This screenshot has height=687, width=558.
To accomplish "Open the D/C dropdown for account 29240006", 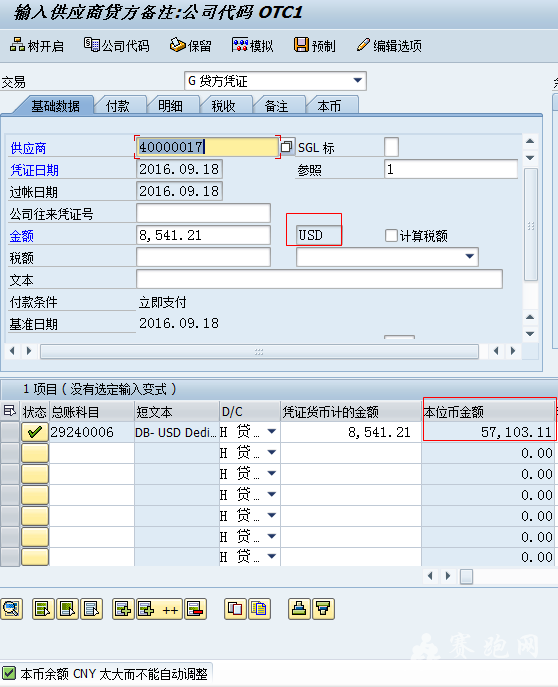I will click(x=272, y=432).
